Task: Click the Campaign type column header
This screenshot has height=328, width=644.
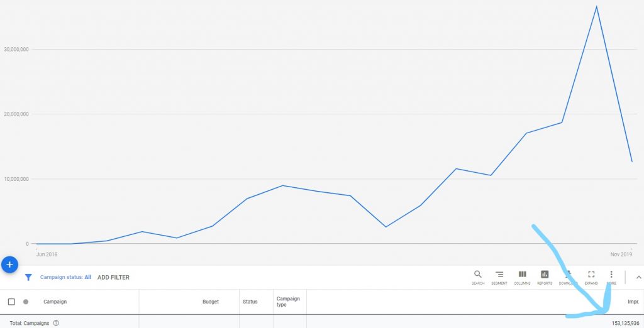Action: coord(288,302)
